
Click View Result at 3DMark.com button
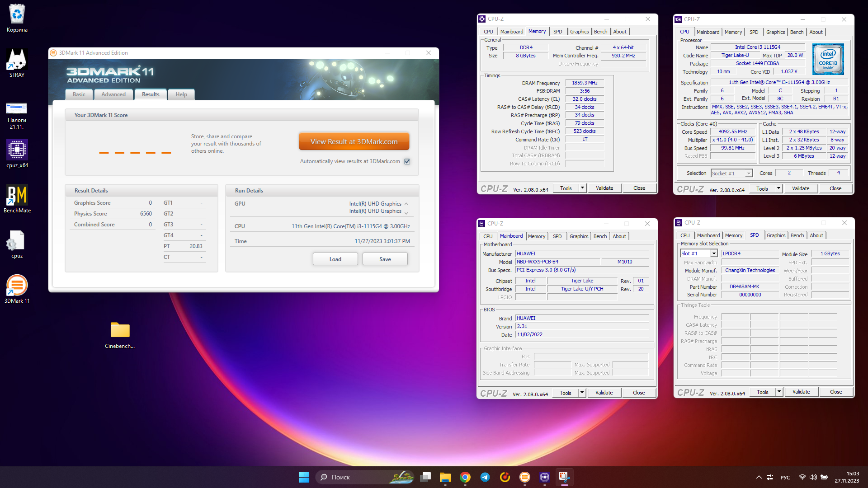pos(354,141)
